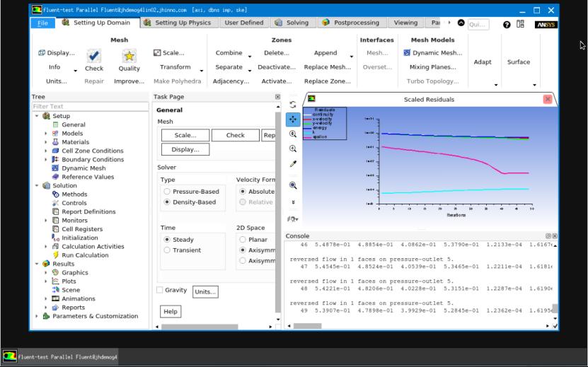Click Units... button beside Gravity
This screenshot has height=367, width=588.
pos(205,291)
